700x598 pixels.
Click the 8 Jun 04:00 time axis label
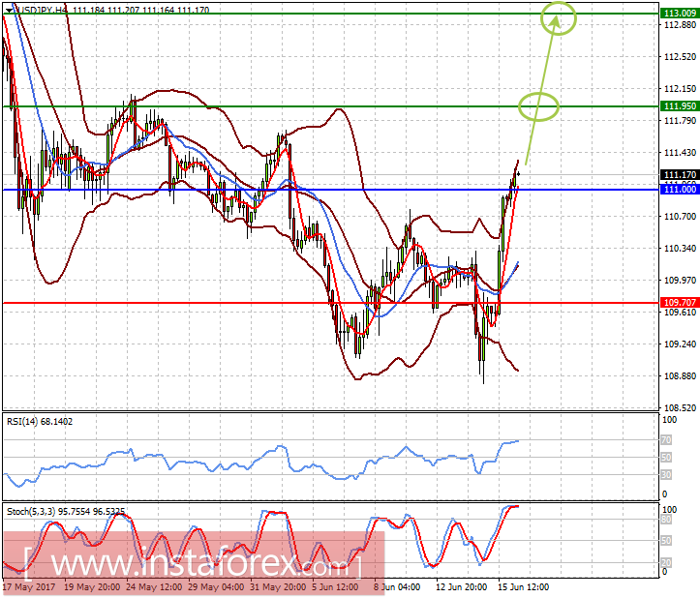click(x=397, y=586)
